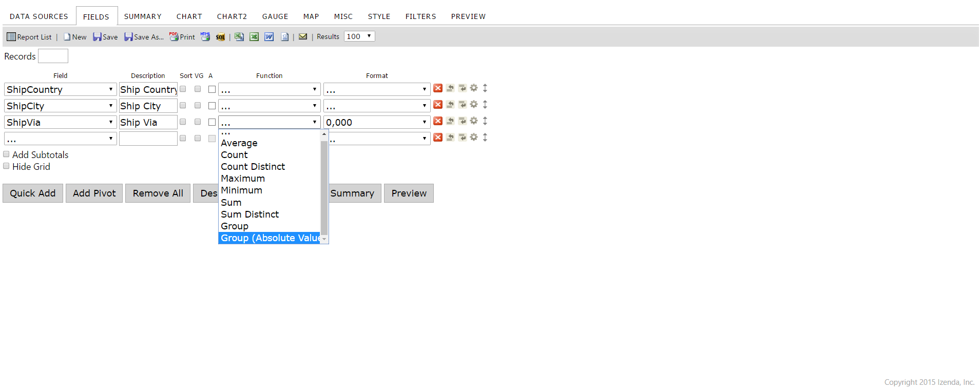
Task: Choose Save As... in the toolbar
Action: [144, 37]
